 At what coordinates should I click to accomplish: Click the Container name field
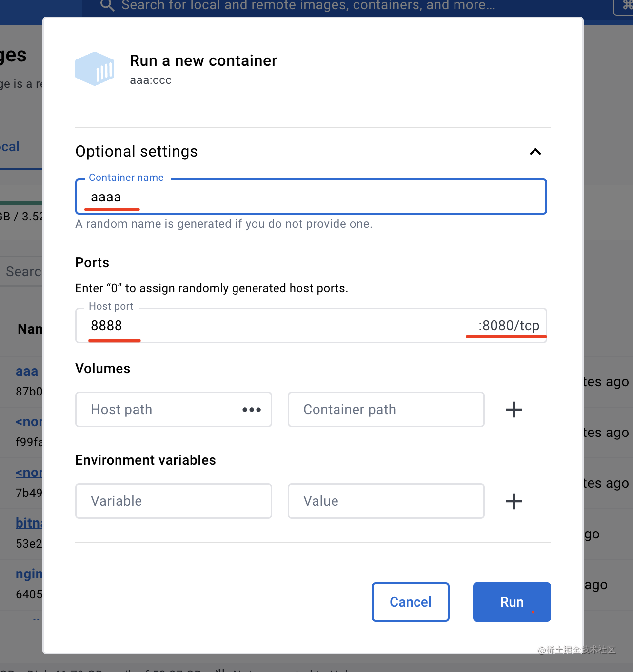click(311, 197)
